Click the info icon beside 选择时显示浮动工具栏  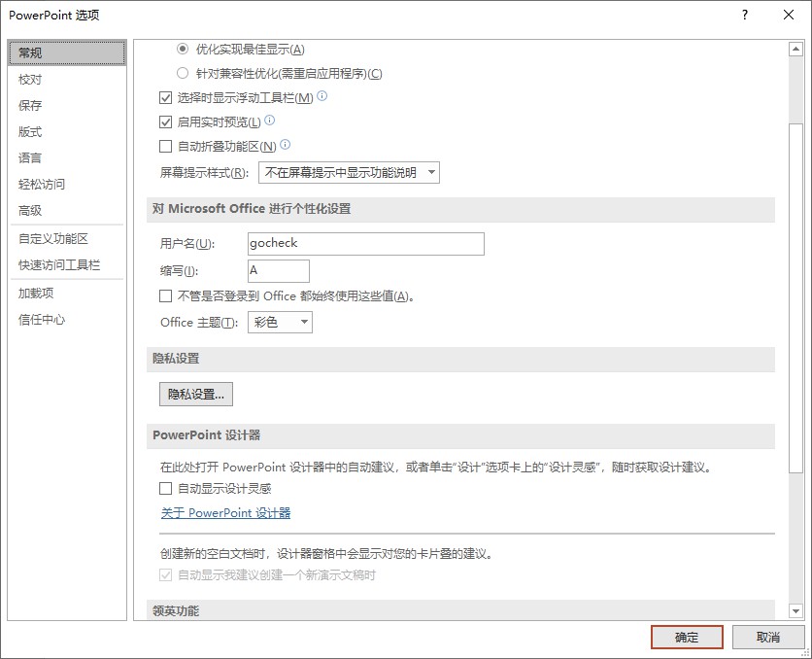pyautogui.click(x=321, y=96)
